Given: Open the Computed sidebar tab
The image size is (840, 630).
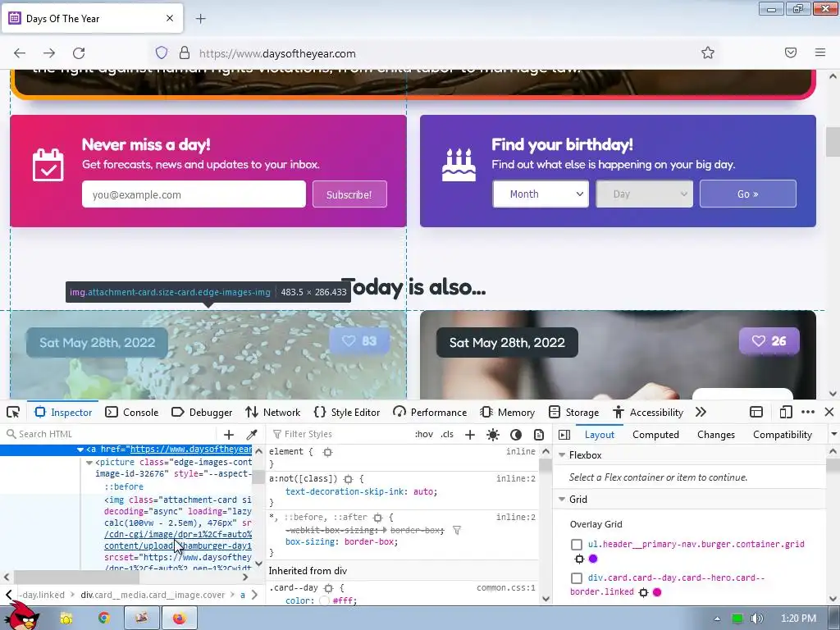Looking at the screenshot, I should [x=655, y=435].
